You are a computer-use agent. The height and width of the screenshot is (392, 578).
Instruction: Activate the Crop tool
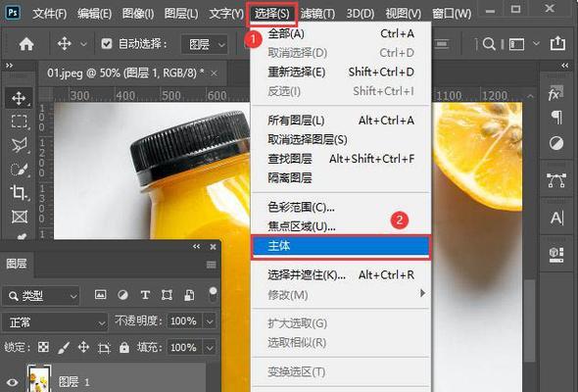point(19,193)
